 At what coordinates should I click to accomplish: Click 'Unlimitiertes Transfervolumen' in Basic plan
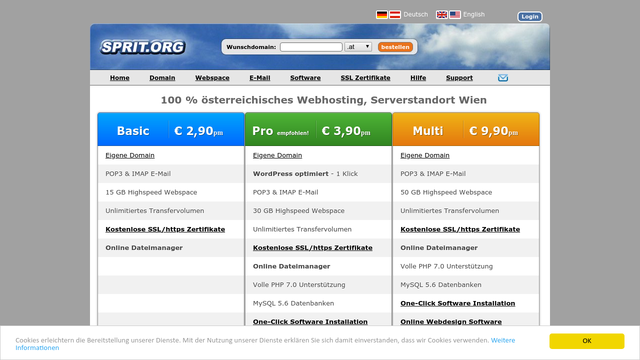155,211
